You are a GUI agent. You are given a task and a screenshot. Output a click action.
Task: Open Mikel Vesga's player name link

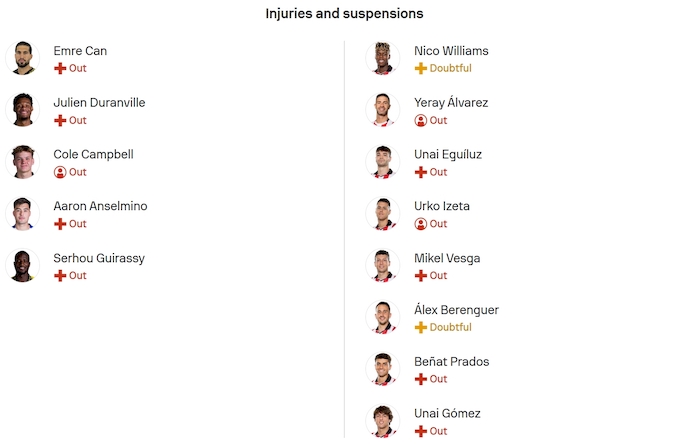(x=447, y=258)
